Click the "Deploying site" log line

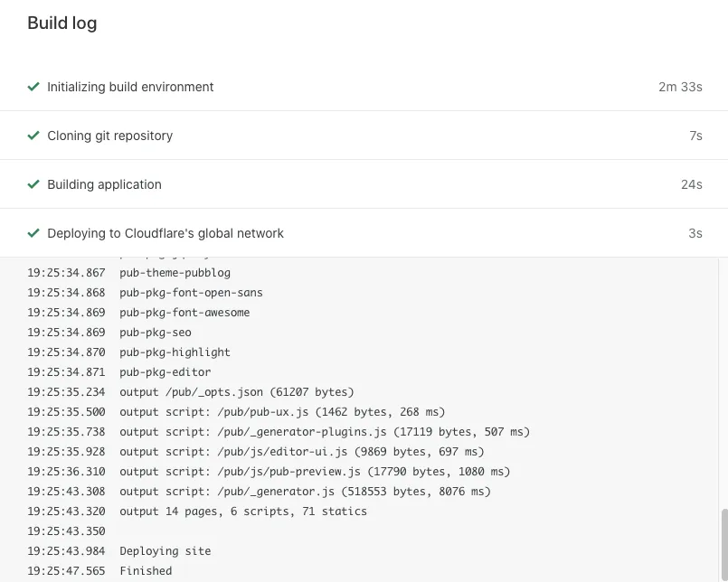tap(165, 550)
